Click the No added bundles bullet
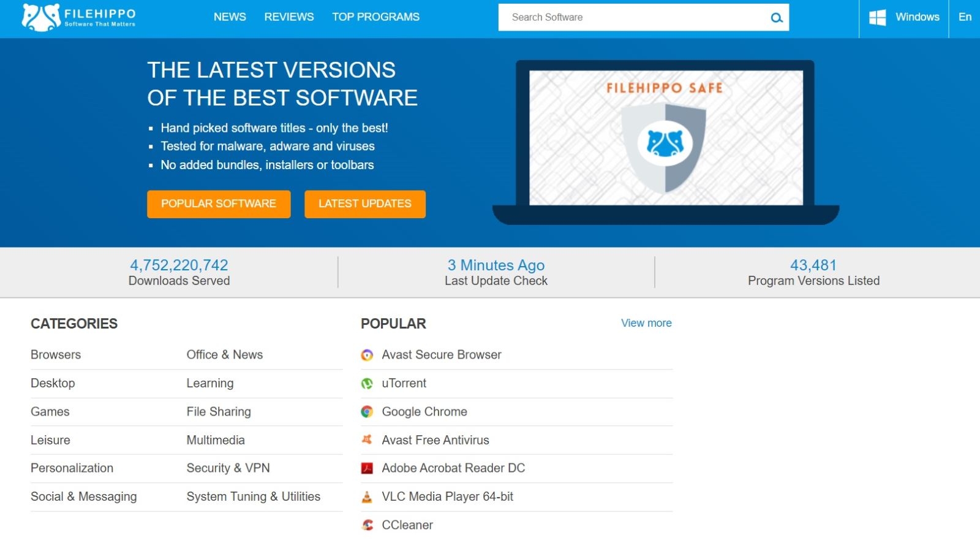Image resolution: width=980 pixels, height=548 pixels. click(x=267, y=165)
